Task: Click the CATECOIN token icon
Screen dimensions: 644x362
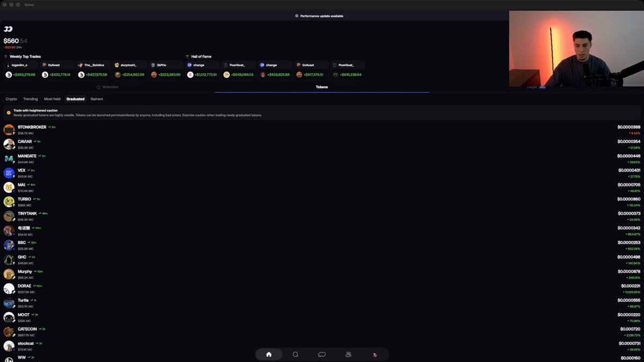Action: [9, 332]
